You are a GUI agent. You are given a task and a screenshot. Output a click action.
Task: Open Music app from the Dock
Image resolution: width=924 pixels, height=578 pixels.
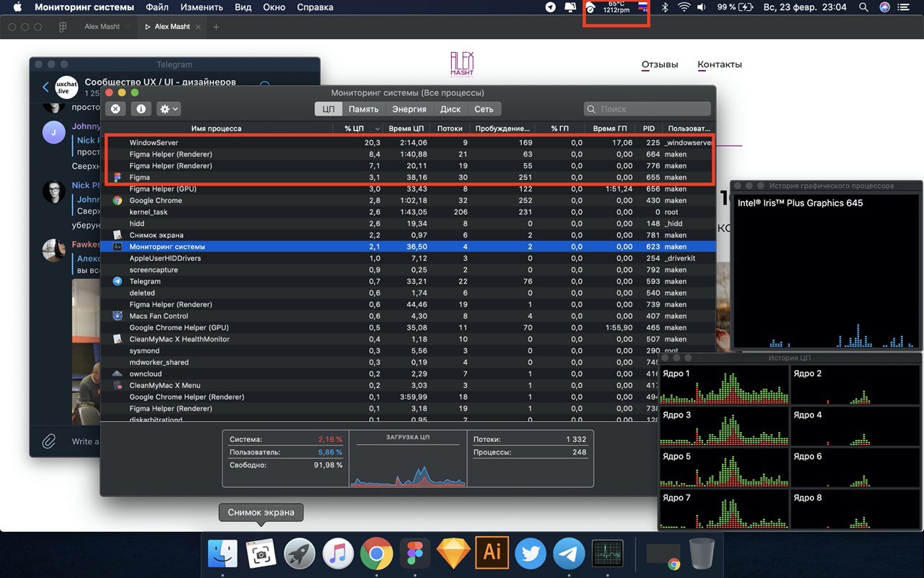(x=338, y=554)
